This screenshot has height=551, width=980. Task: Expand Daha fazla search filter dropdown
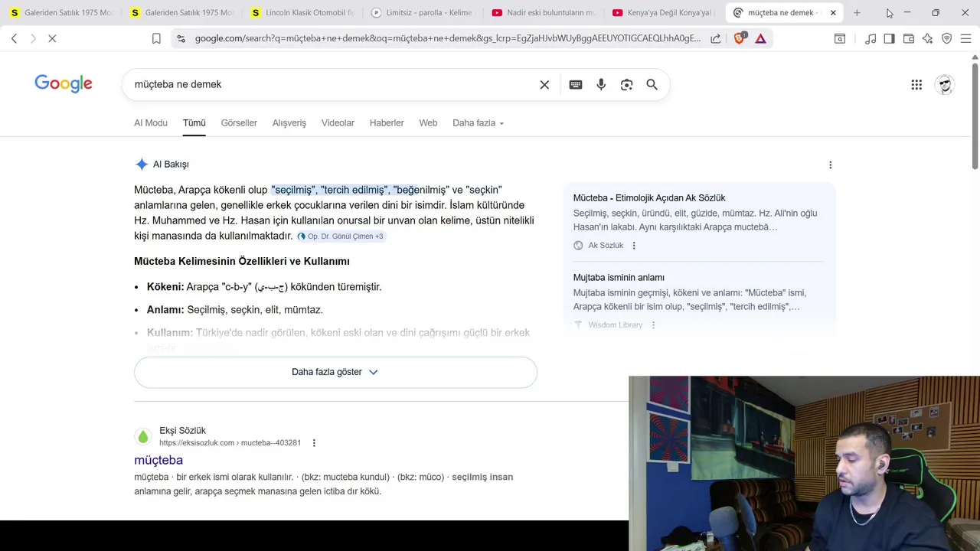[x=478, y=123]
